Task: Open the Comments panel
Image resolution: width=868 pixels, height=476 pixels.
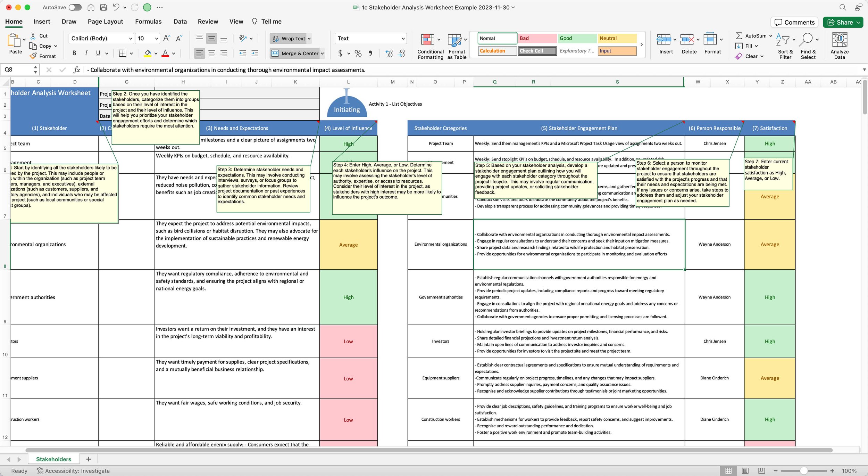Action: tap(794, 22)
